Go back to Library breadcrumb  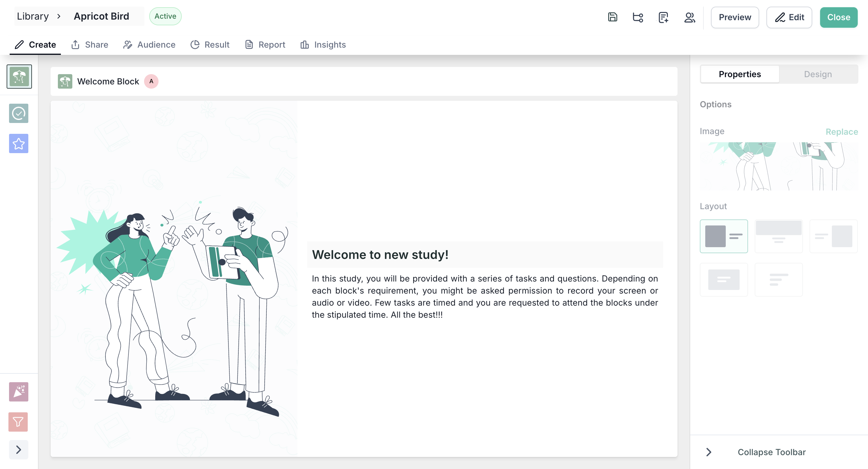click(x=33, y=16)
